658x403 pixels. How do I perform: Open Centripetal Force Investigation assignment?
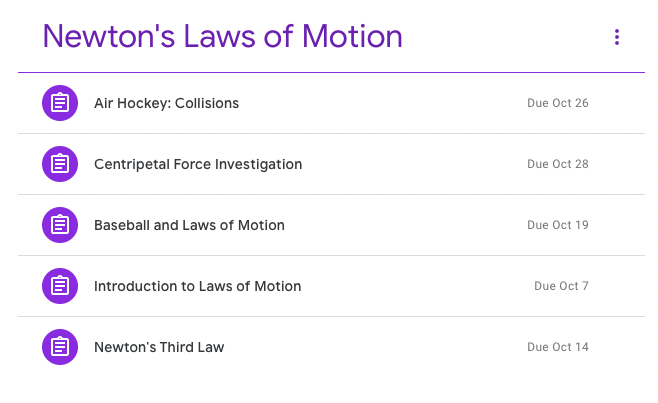[198, 164]
